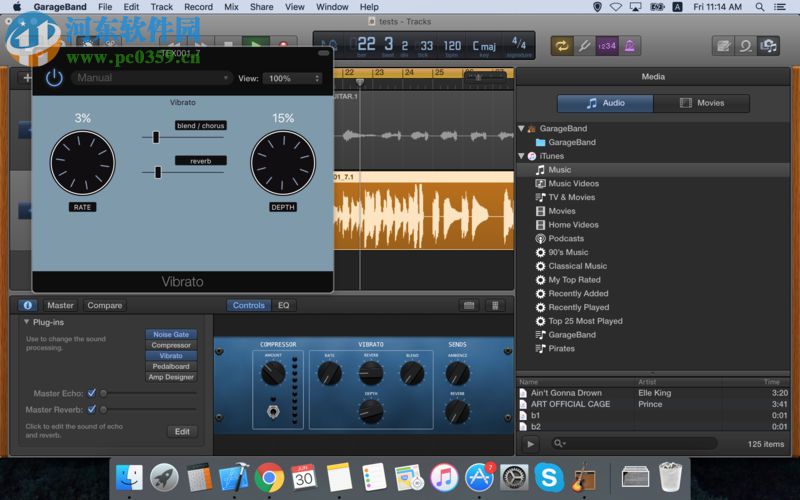
Task: Open the View 100% size dropdown
Action: 293,78
